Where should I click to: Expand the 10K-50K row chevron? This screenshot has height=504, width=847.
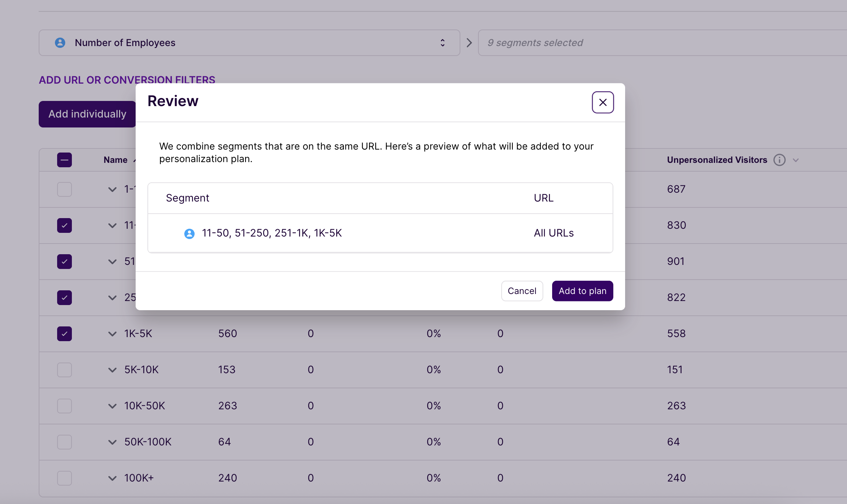point(112,406)
